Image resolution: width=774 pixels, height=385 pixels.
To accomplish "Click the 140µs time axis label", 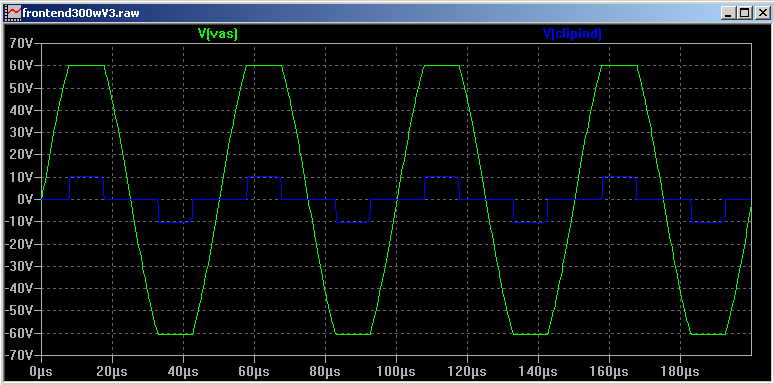I will click(x=539, y=372).
